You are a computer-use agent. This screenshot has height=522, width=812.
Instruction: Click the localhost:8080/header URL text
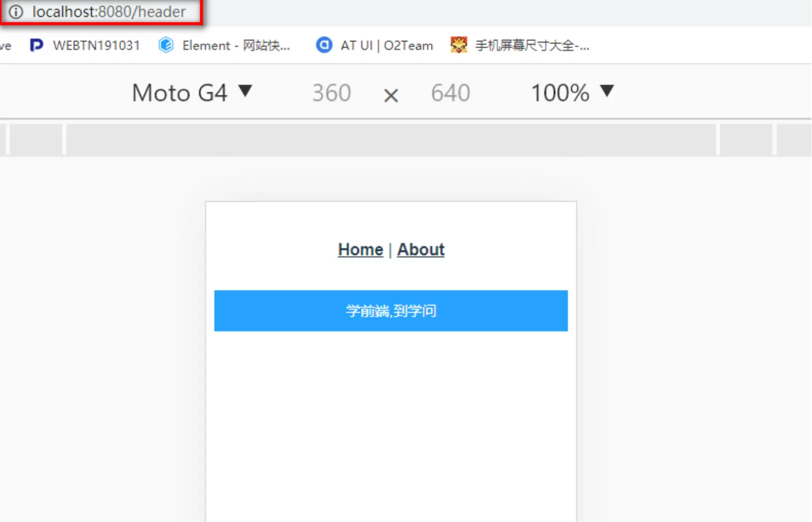[x=109, y=11]
